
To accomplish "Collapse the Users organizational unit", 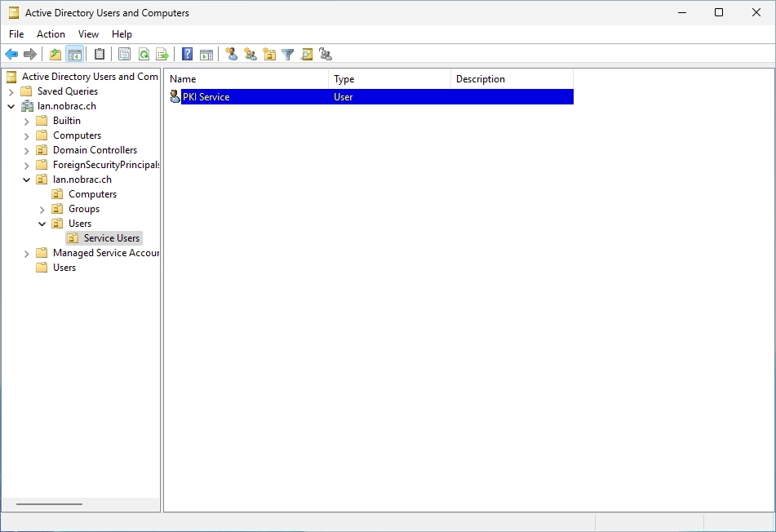I will [42, 224].
